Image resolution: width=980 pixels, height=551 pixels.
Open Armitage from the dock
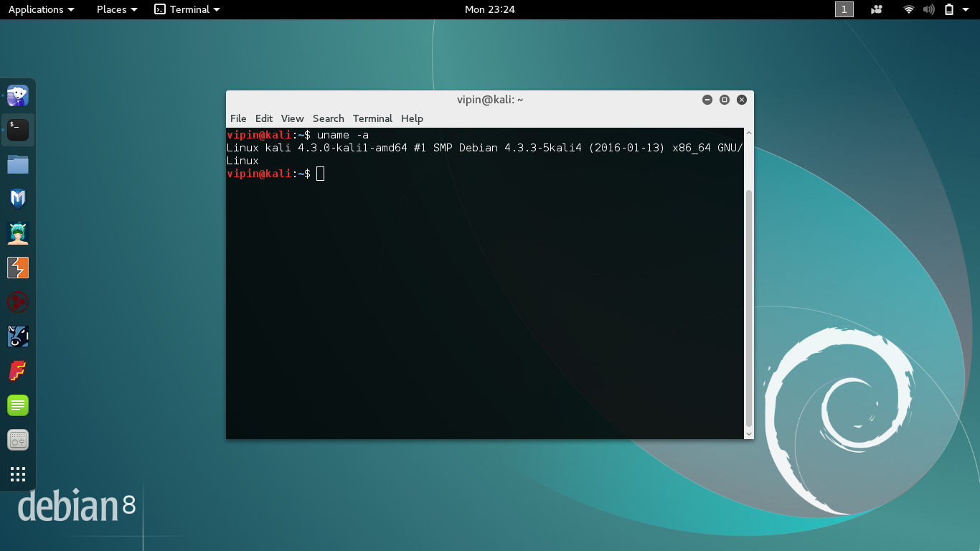click(18, 233)
